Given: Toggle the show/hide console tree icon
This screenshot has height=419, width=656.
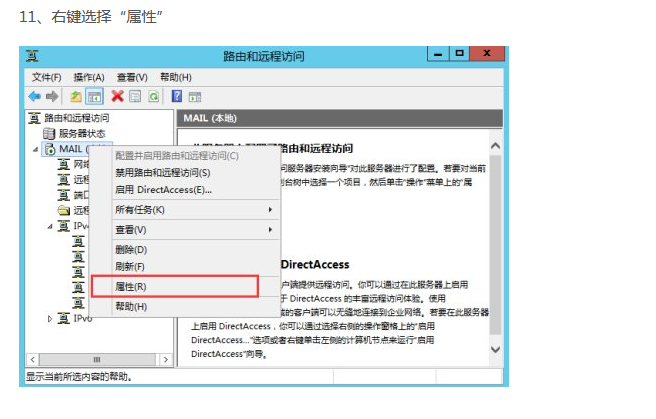Looking at the screenshot, I should 94,96.
